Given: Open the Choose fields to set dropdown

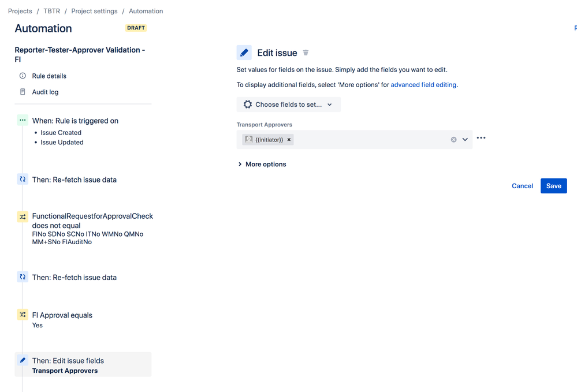Looking at the screenshot, I should [289, 104].
